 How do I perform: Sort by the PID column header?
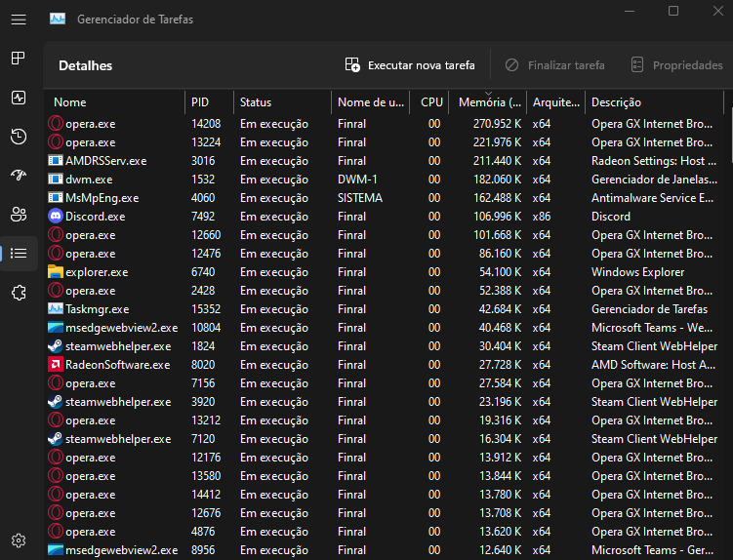210,101
